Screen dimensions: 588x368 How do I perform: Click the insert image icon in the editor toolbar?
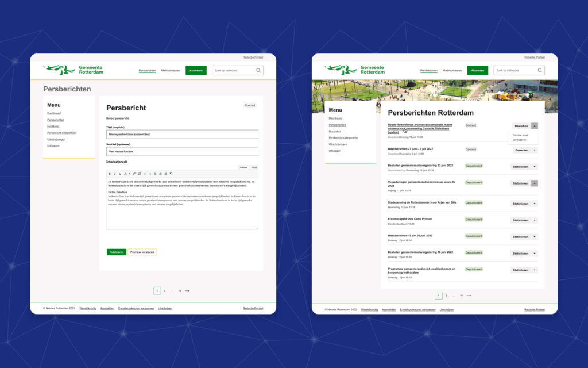(140, 173)
